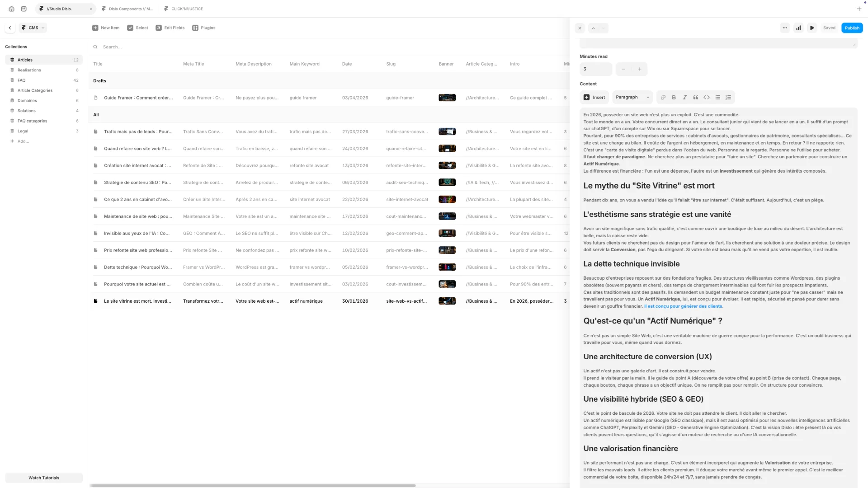Expand the CMS dropdown menu
The height and width of the screenshot is (488, 868).
point(33,28)
